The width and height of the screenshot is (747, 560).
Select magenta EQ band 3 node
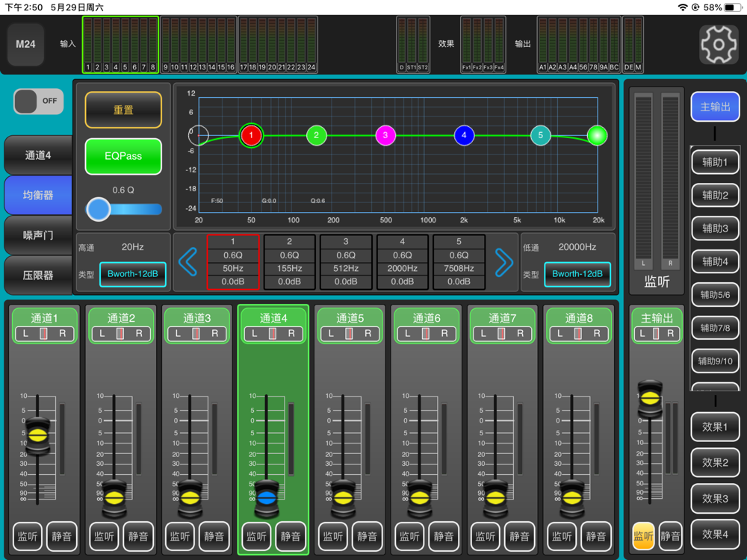point(385,135)
